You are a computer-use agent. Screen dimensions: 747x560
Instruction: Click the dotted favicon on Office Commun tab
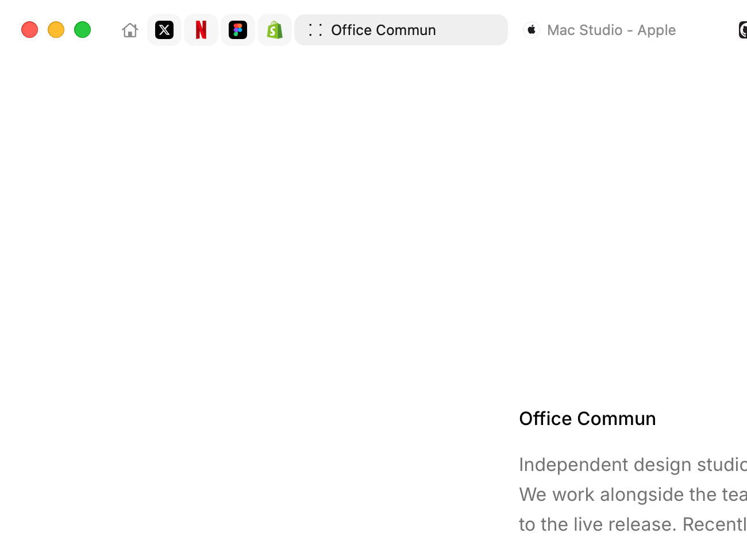(x=315, y=30)
